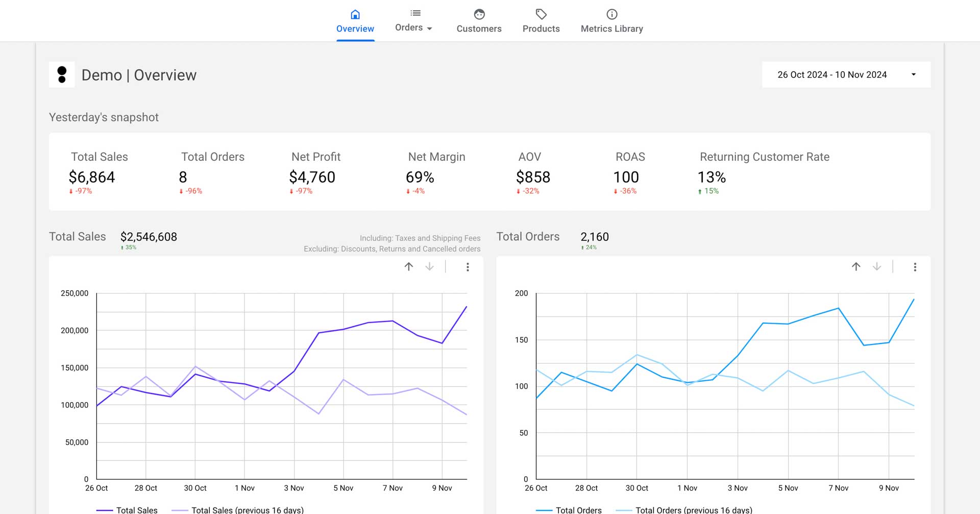Toggle Total Sales (previous 16 days) legend
The width and height of the screenshot is (980, 514).
(237, 510)
